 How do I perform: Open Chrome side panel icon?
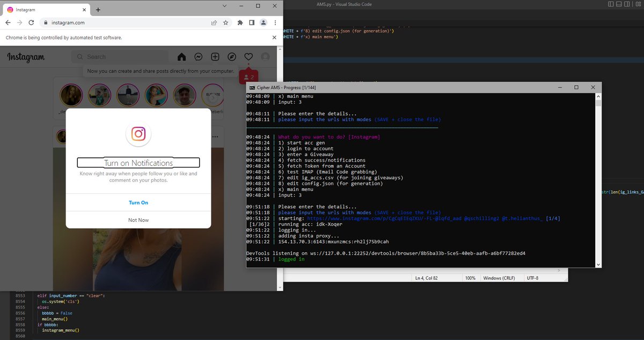(x=252, y=23)
